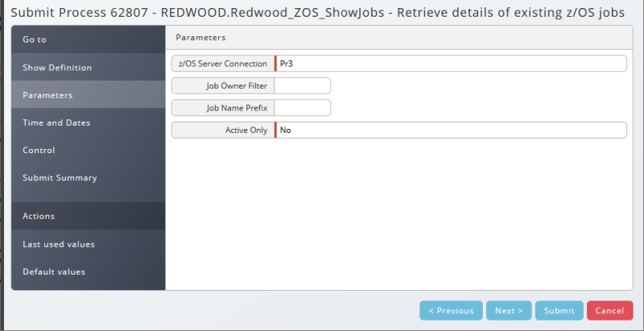Click the Previous button
This screenshot has width=644, height=331.
pyautogui.click(x=451, y=311)
